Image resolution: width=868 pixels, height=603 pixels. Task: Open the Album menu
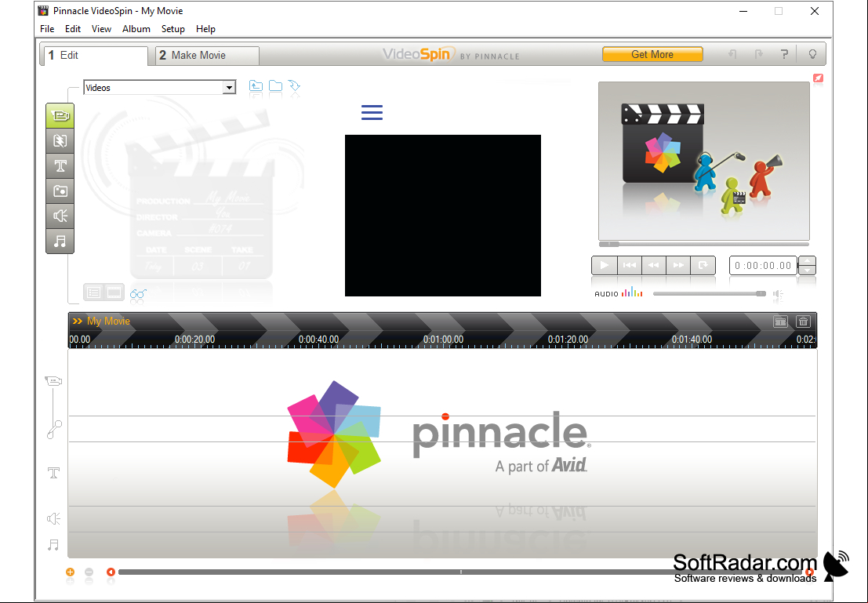pos(136,29)
